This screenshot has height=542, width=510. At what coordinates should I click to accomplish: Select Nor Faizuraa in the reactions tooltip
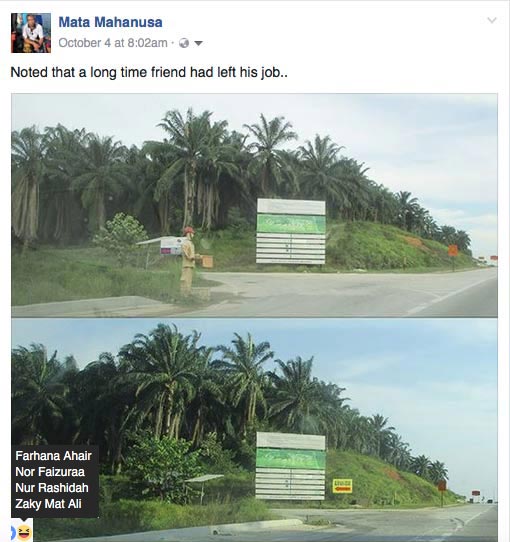[x=50, y=472]
